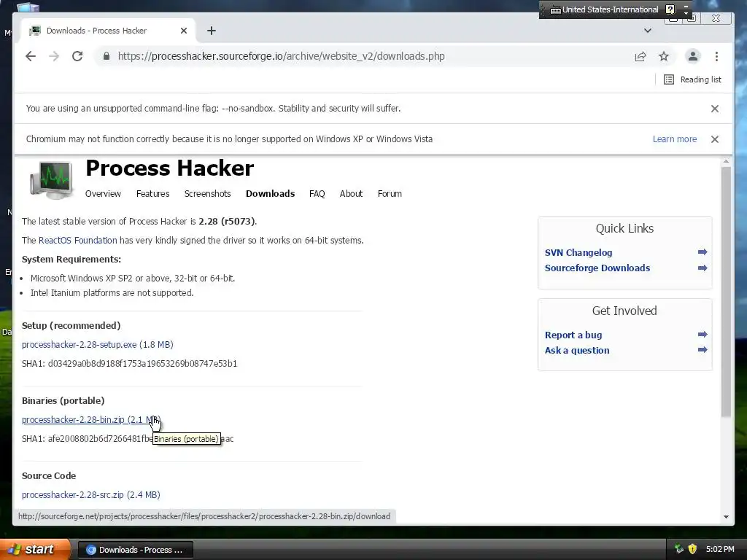This screenshot has height=560, width=747.
Task: Go back using the browser back arrow
Action: tap(31, 56)
